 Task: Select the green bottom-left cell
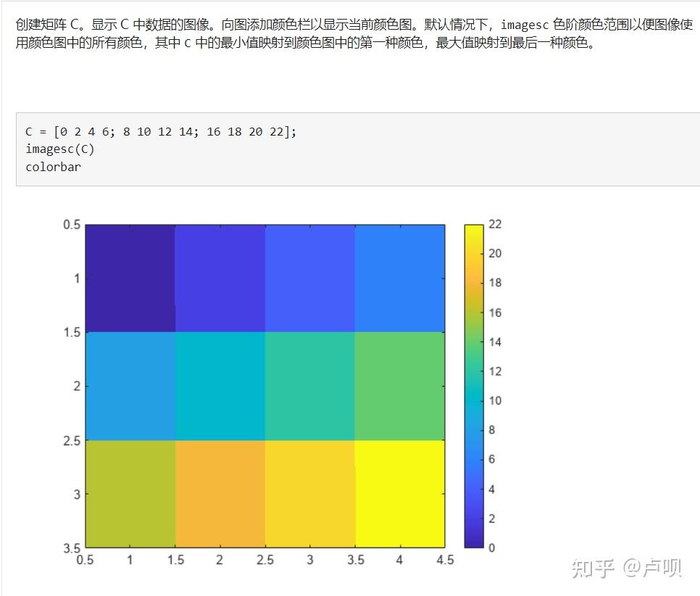pyautogui.click(x=130, y=493)
